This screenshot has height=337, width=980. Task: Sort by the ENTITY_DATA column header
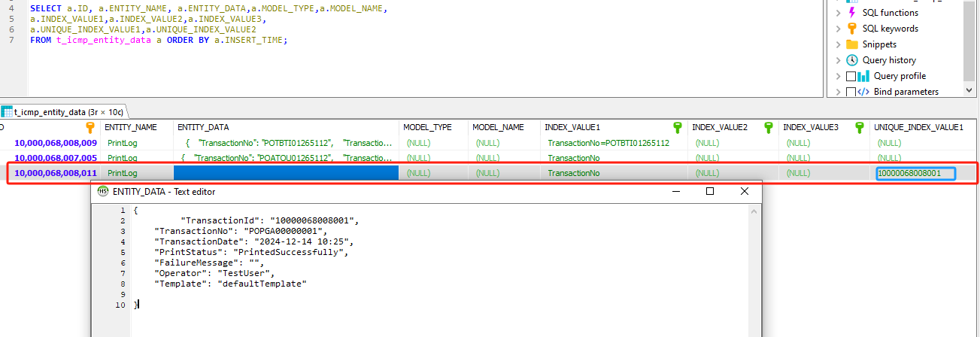point(287,128)
